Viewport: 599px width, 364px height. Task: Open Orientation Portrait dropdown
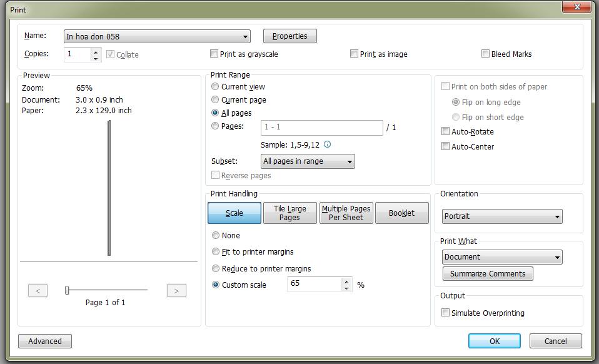point(502,216)
